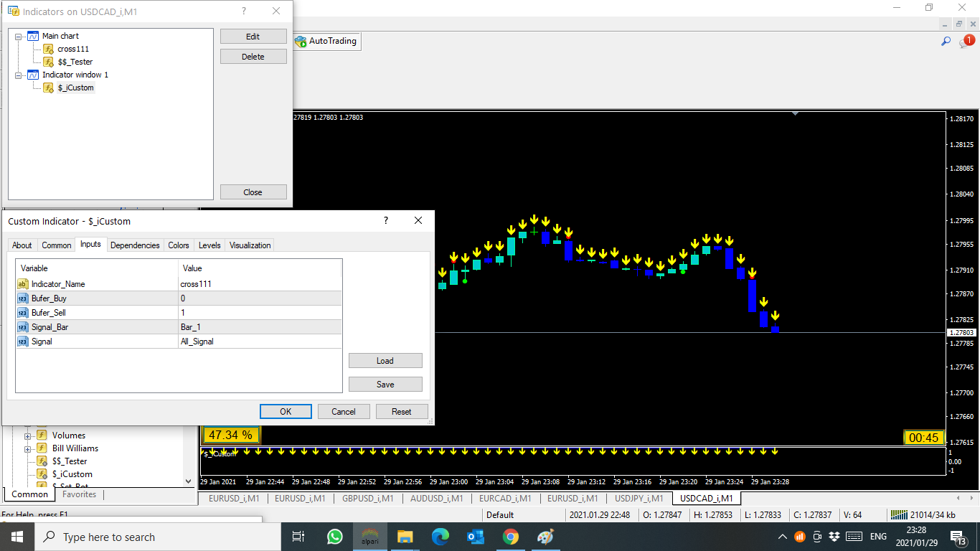This screenshot has width=980, height=551.
Task: Switch to the Colors tab
Action: tap(179, 245)
